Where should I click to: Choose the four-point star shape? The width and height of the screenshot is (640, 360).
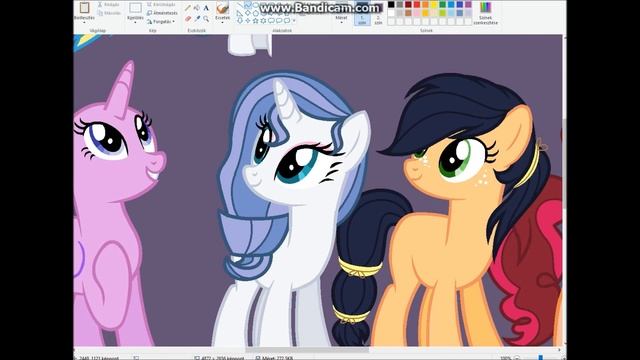pyautogui.click(x=247, y=20)
